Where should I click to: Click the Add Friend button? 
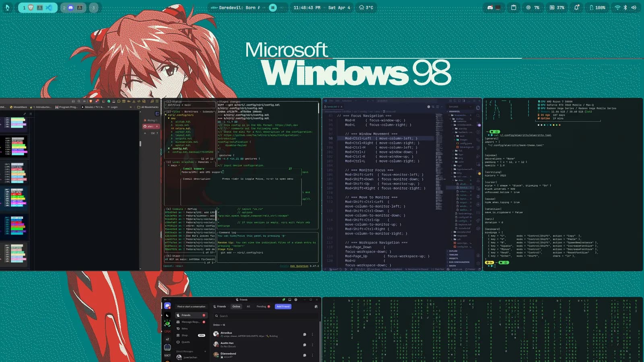283,306
